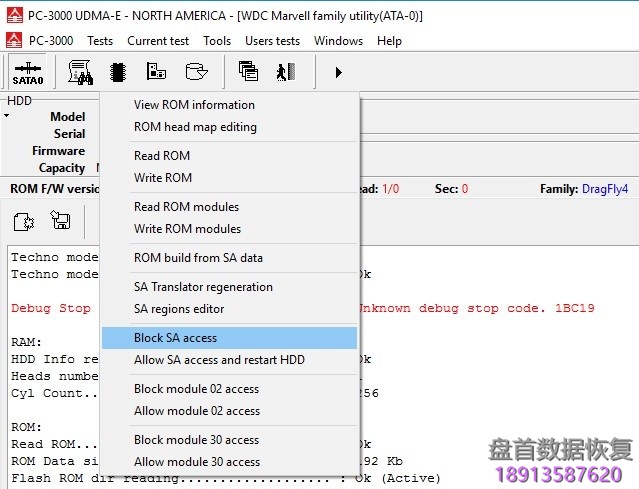Open the Users tests menu
Viewport: 639px width, 489px height.
click(273, 41)
